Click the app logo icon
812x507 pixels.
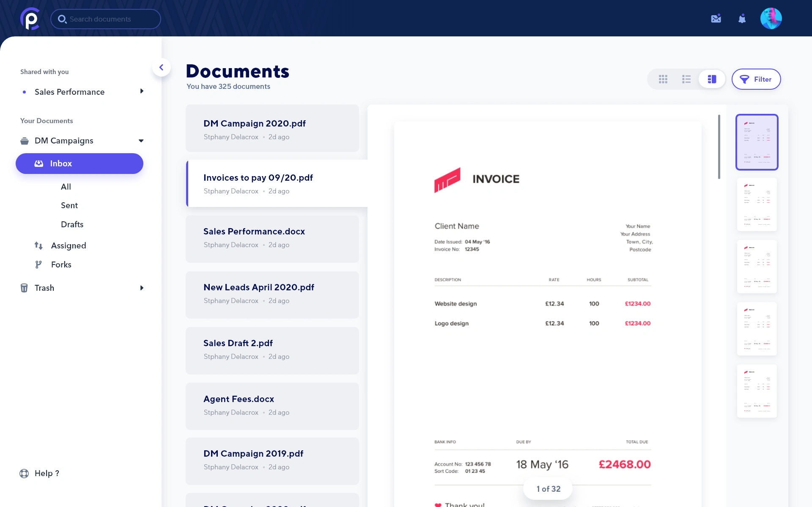(x=30, y=19)
